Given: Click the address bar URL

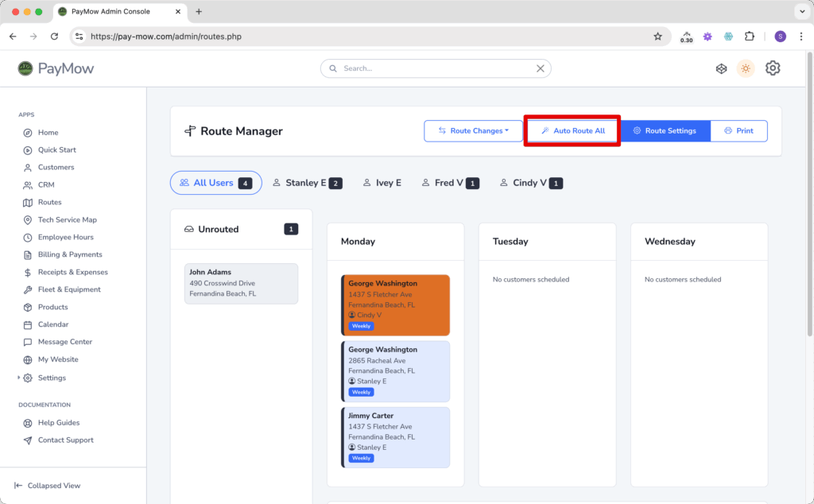Looking at the screenshot, I should pyautogui.click(x=166, y=37).
